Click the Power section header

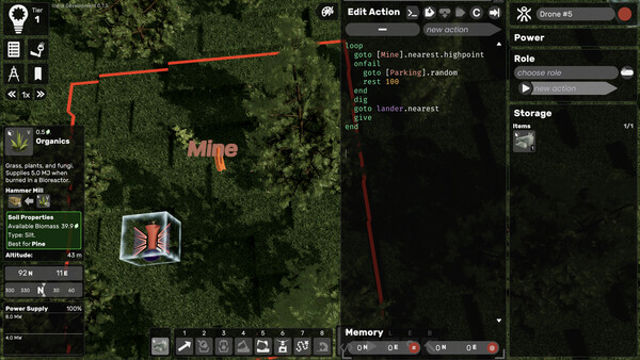tap(529, 38)
